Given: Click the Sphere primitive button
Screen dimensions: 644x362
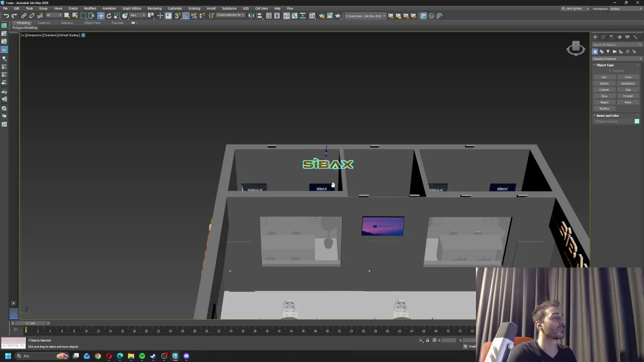Looking at the screenshot, I should 604,83.
